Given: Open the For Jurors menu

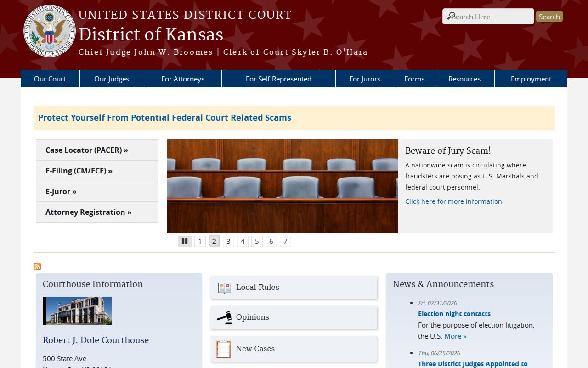Looking at the screenshot, I should 365,79.
